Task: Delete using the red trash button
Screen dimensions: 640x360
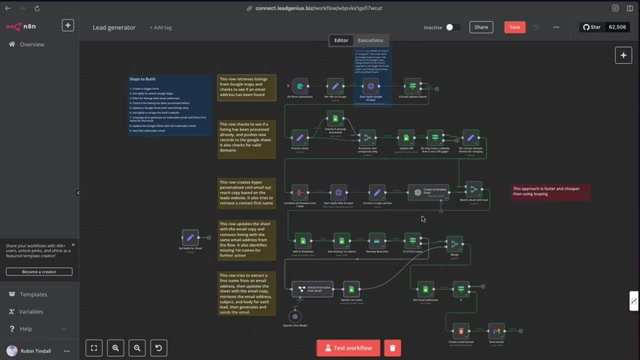Action: click(x=393, y=348)
